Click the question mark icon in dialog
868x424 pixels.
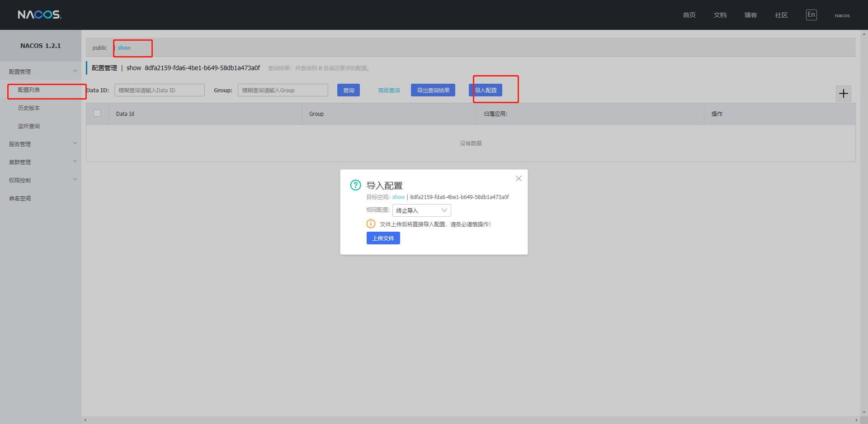pyautogui.click(x=356, y=185)
